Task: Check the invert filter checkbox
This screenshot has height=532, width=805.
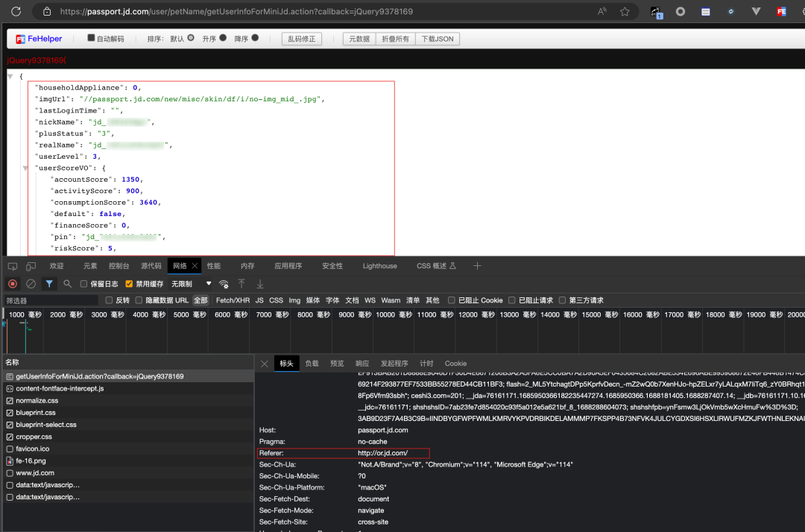Action: (x=109, y=300)
